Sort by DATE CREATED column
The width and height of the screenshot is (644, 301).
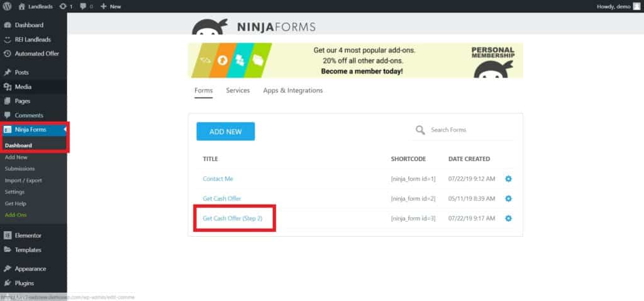point(469,159)
